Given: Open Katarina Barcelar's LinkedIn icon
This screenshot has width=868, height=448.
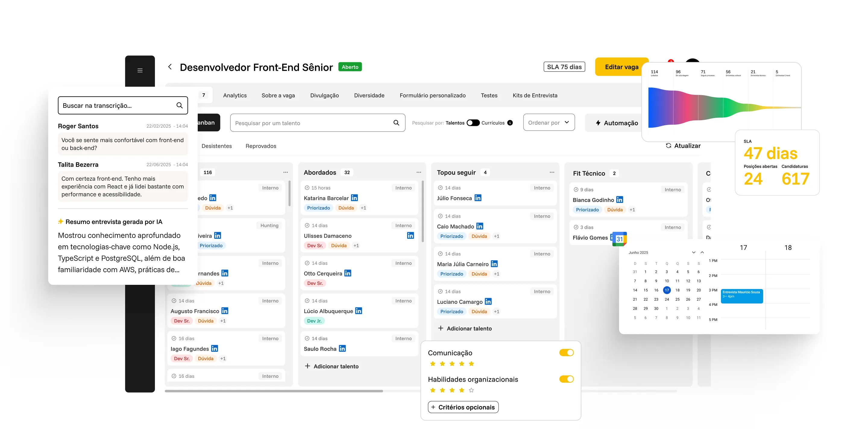Looking at the screenshot, I should point(354,198).
